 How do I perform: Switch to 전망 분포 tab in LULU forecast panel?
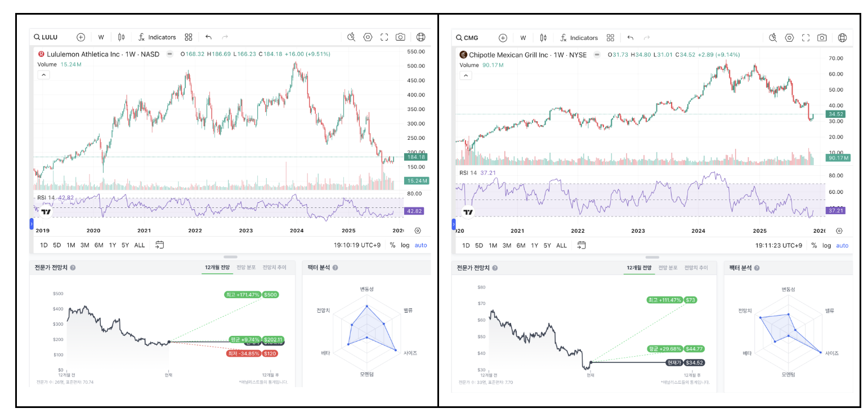tap(246, 267)
